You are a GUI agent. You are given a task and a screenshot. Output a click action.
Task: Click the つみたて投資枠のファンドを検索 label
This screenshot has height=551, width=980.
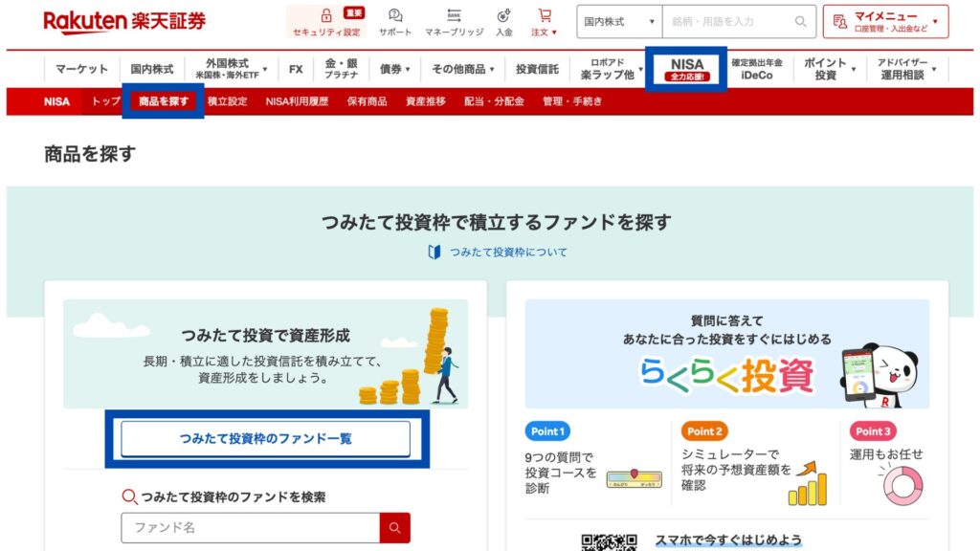(234, 497)
